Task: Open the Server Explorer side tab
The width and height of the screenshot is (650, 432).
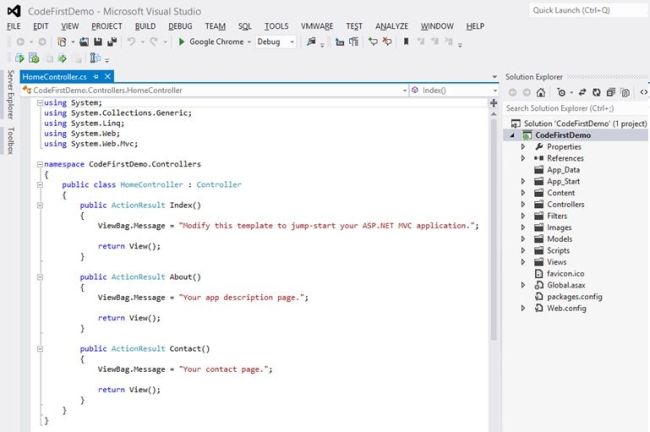Action: pyautogui.click(x=11, y=95)
